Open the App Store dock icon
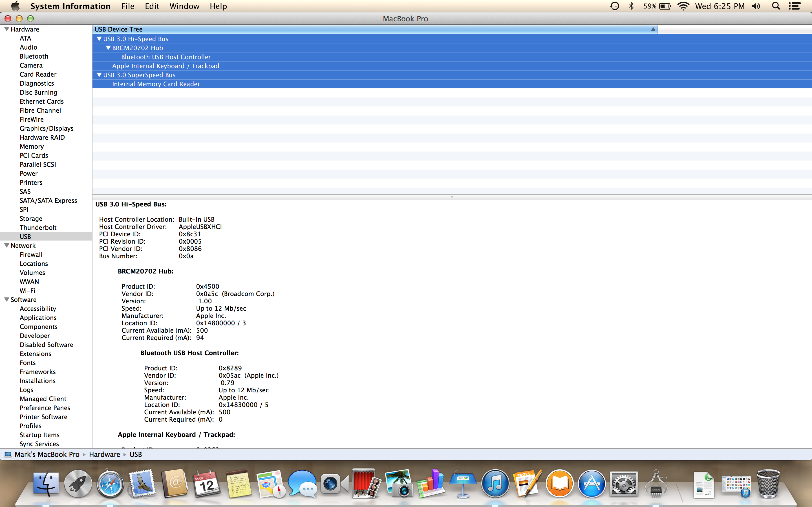The image size is (812, 507). point(592,484)
